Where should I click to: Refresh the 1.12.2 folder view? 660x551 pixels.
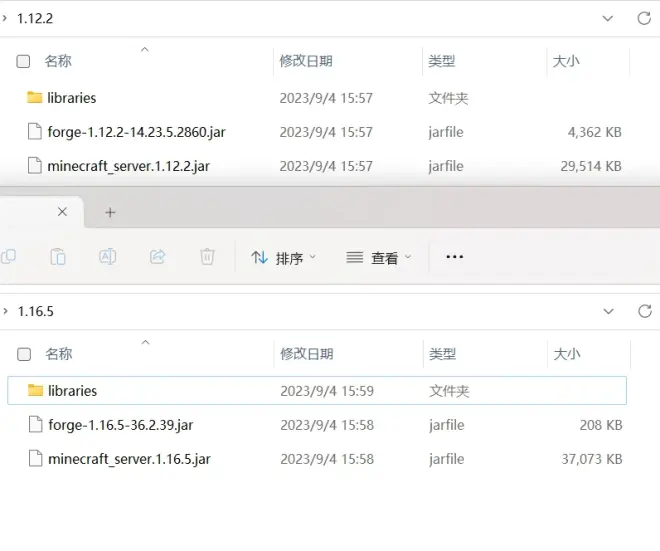644,19
